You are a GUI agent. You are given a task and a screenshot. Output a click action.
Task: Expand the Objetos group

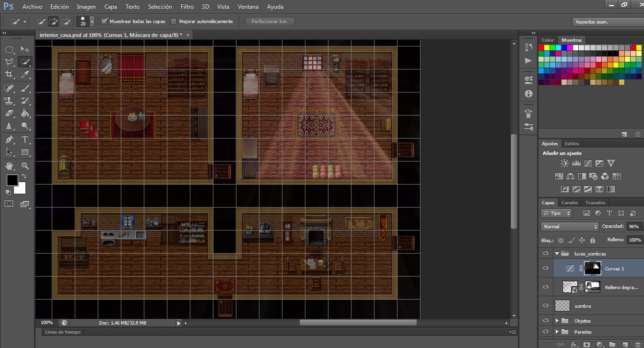click(x=557, y=321)
